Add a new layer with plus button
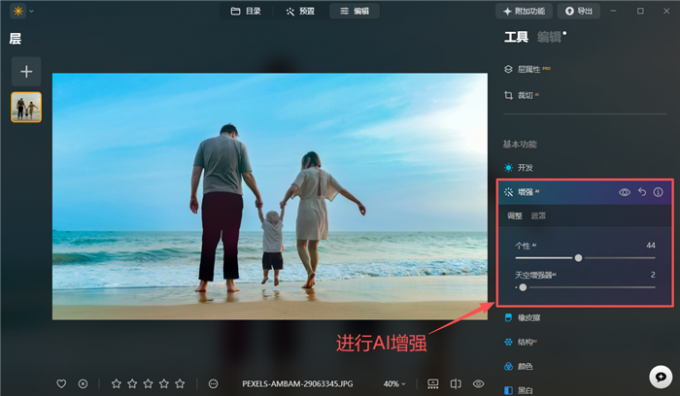 click(x=26, y=71)
